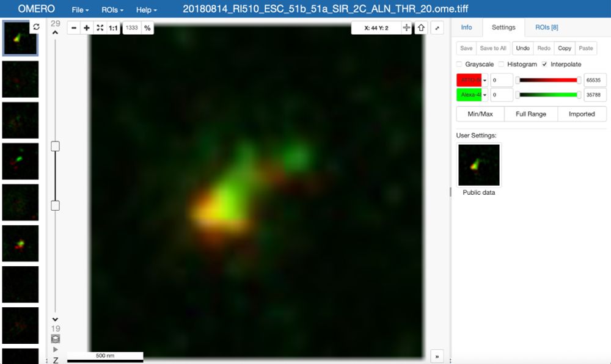Step Z-plane up with chevron arrow

click(56, 33)
